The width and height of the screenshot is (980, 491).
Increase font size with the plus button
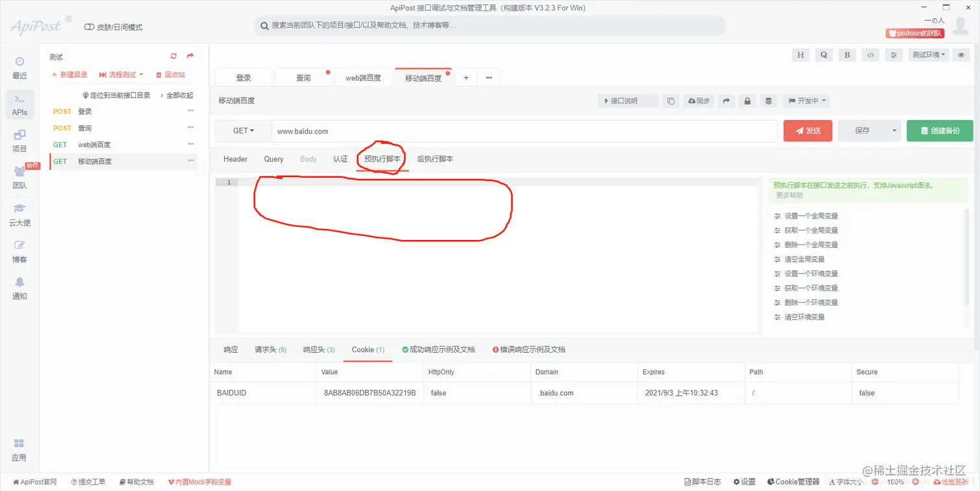click(916, 482)
